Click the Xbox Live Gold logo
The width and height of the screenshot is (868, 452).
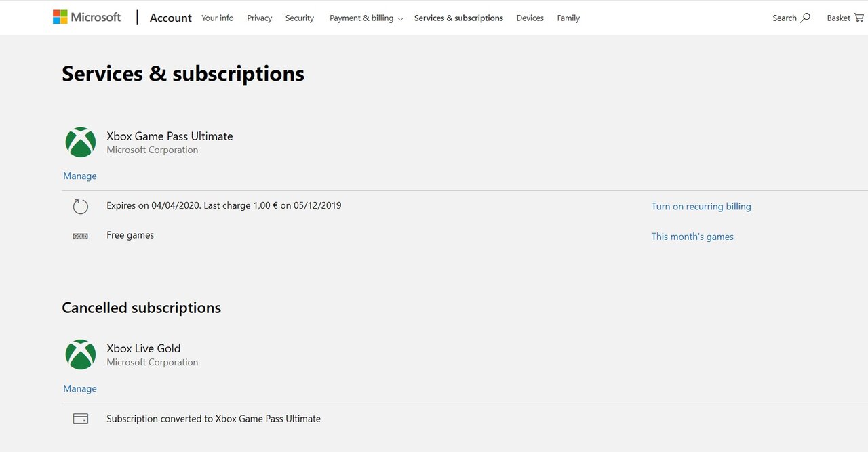[x=81, y=354]
